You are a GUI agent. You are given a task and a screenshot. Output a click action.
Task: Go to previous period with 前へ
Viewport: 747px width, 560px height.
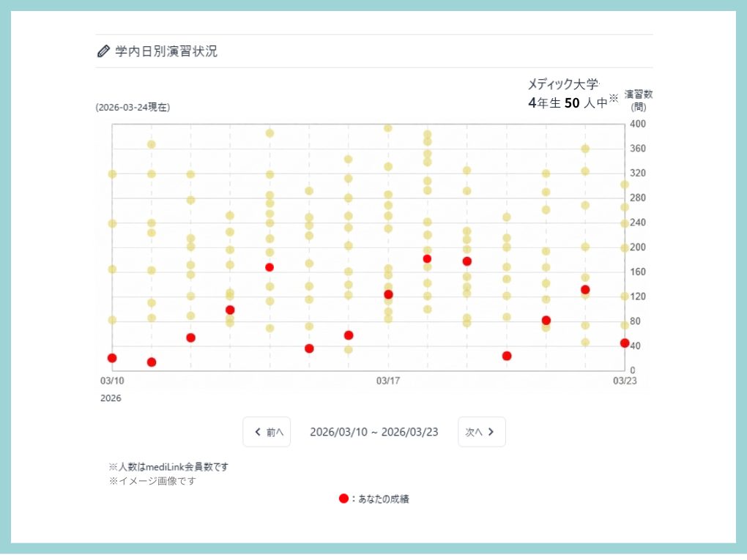pos(267,432)
